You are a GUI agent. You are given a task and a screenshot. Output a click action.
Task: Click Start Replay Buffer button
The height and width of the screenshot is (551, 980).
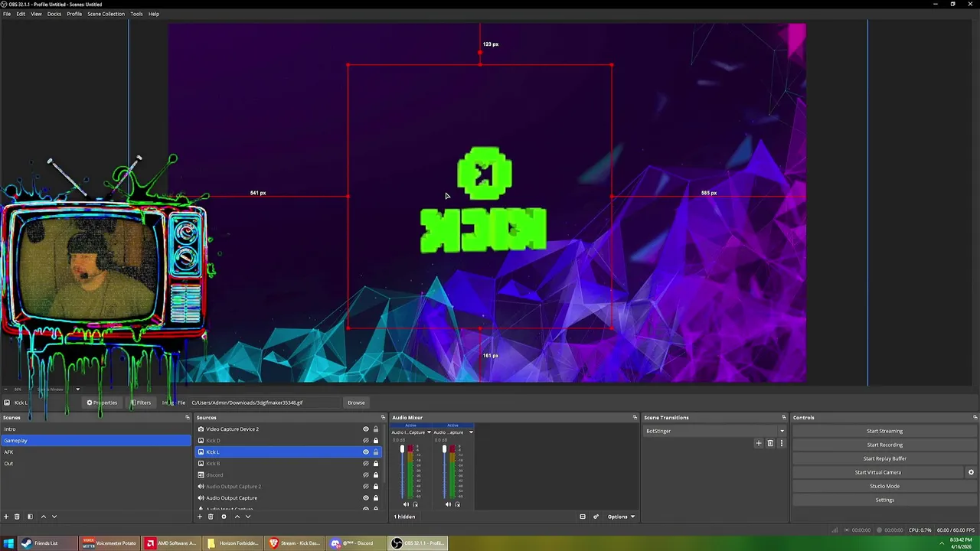point(884,458)
